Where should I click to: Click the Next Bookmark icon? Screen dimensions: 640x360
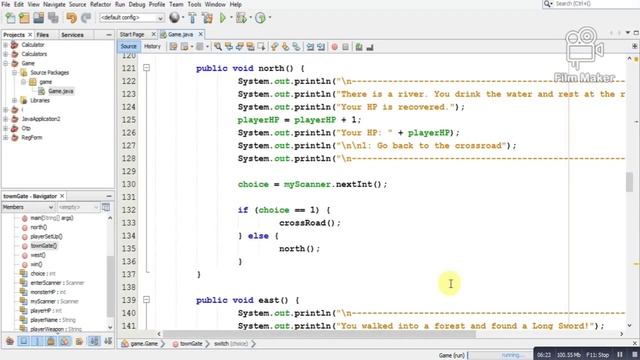[x=285, y=47]
